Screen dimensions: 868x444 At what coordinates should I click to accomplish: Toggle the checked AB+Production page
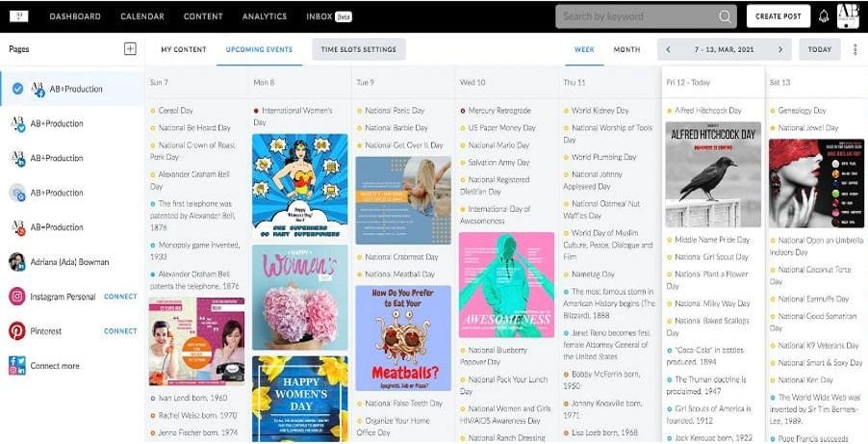coord(18,89)
